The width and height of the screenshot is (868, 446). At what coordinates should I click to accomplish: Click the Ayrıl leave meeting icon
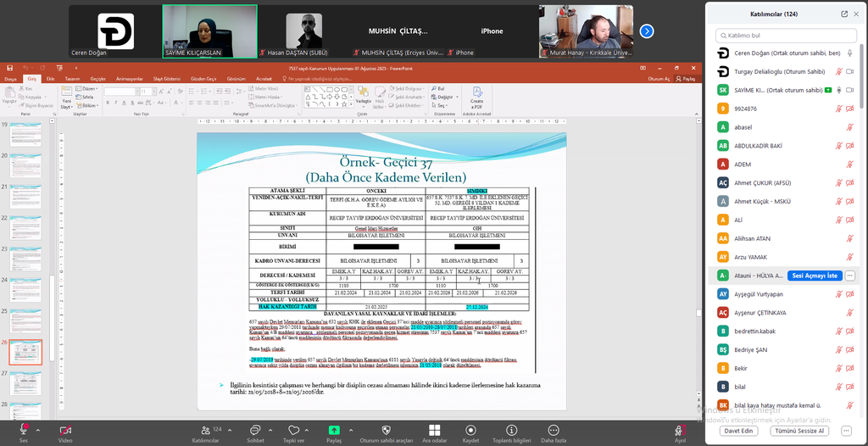coord(680,430)
